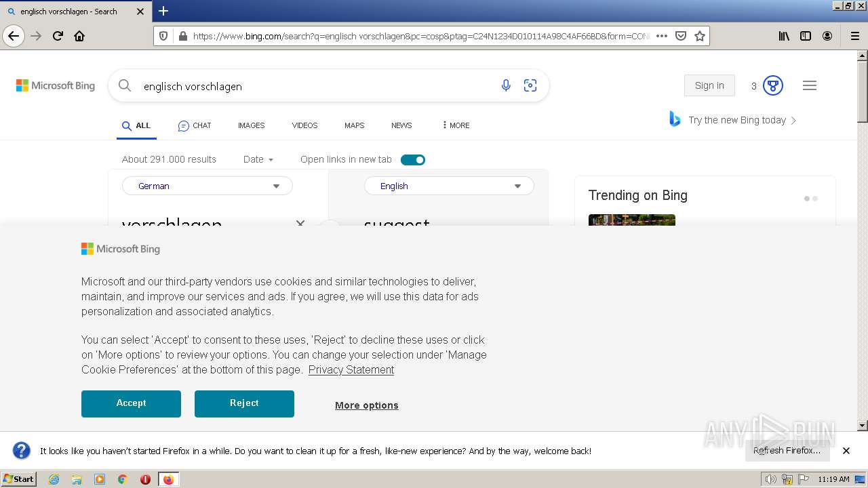Reload the page with the refresh icon
The height and width of the screenshot is (488, 868).
(x=58, y=36)
